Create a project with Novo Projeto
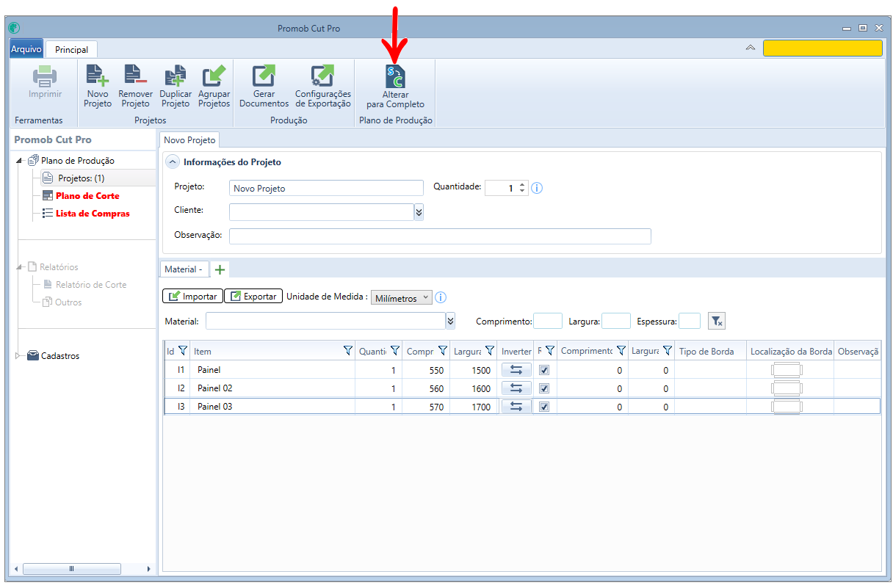This screenshot has height=588, width=893. point(98,86)
